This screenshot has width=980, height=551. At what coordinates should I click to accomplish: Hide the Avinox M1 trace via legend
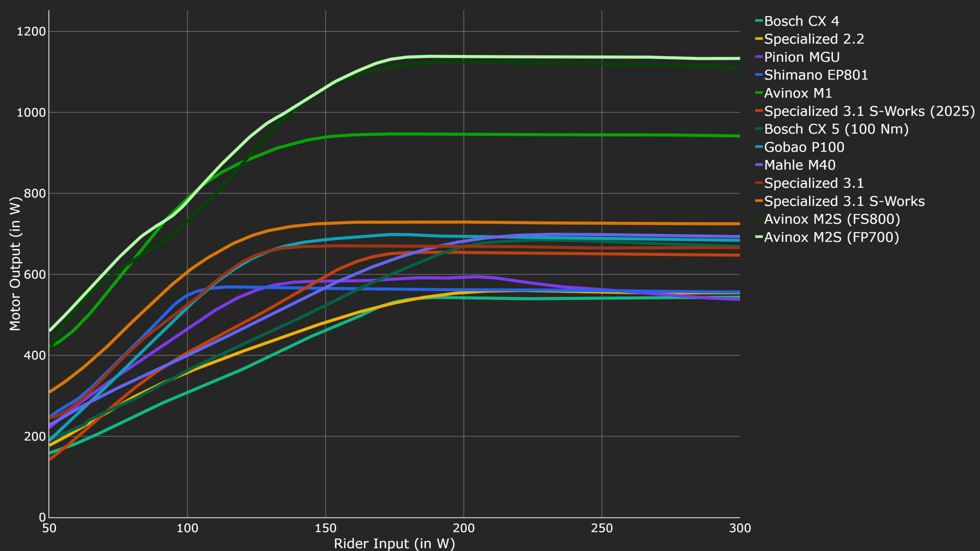pos(798,93)
